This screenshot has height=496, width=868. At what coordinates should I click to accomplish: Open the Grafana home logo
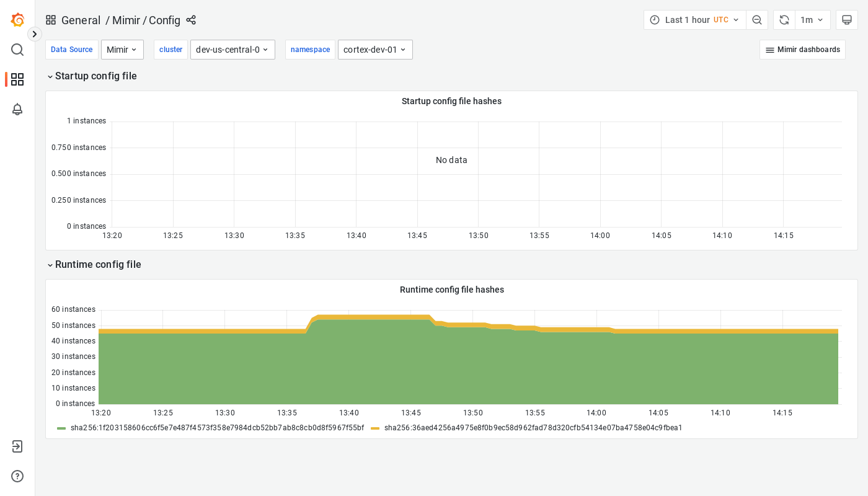coord(17,19)
